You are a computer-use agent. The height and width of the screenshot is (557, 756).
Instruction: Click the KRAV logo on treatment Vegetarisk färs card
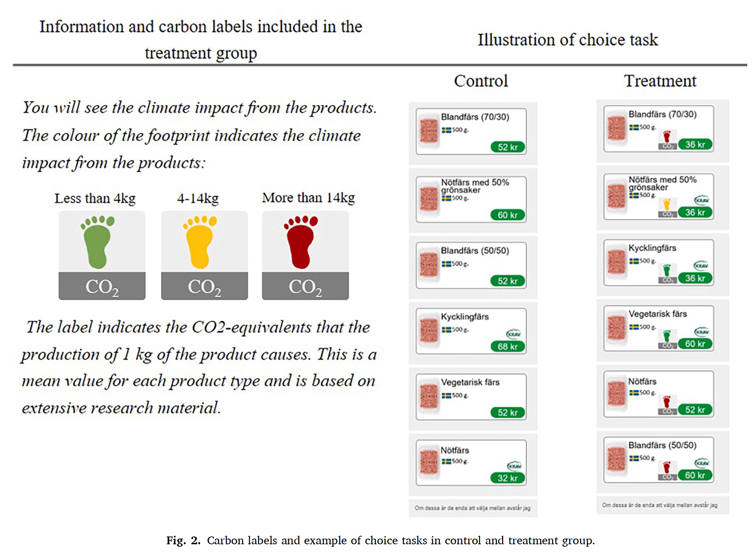click(x=701, y=332)
